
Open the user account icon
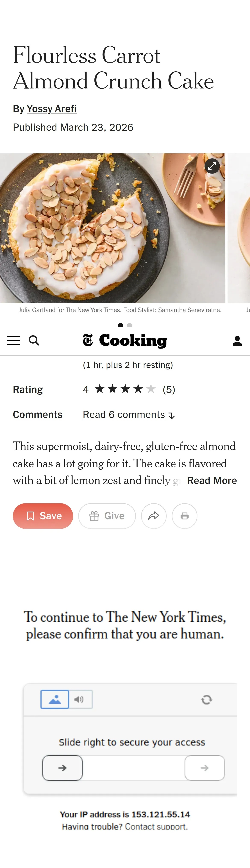(x=237, y=341)
